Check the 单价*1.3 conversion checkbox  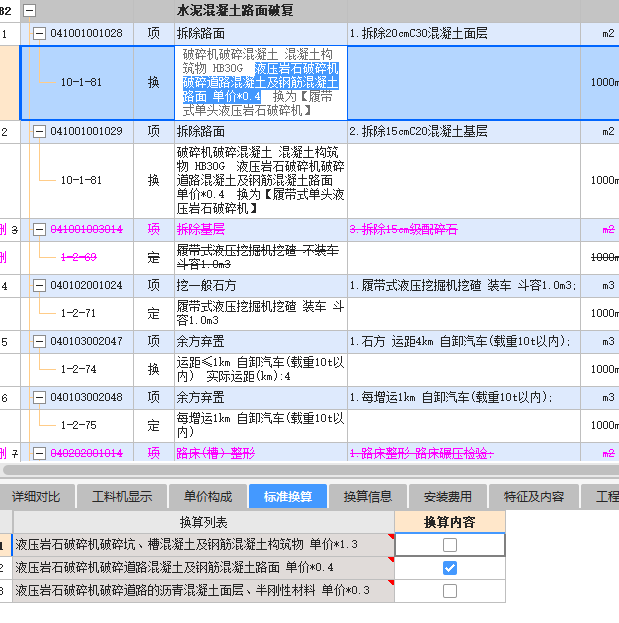pos(450,545)
